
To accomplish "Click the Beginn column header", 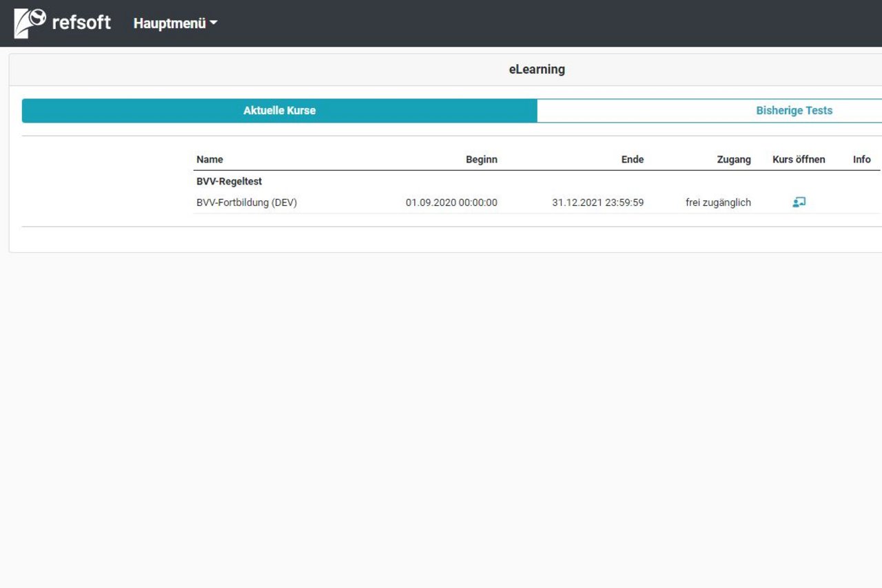I will tap(481, 159).
